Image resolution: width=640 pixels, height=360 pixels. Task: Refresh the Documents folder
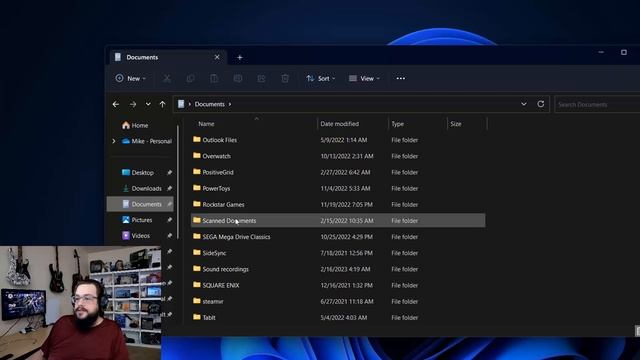(x=541, y=104)
